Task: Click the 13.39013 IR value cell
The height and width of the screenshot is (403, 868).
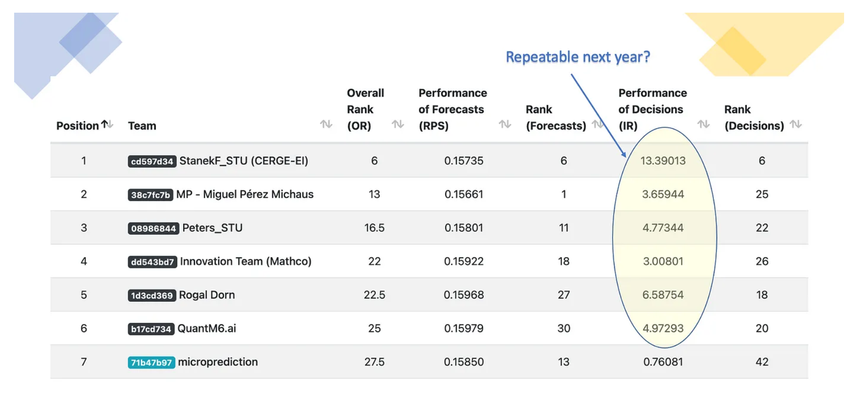Action: [x=662, y=161]
